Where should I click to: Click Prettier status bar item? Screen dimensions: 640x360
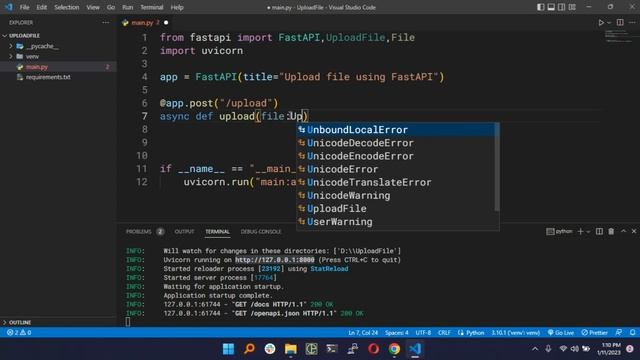pyautogui.click(x=594, y=333)
